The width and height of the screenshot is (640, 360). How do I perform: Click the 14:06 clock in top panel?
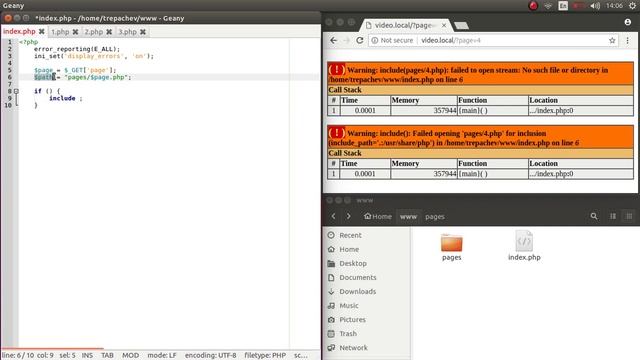(614, 6)
